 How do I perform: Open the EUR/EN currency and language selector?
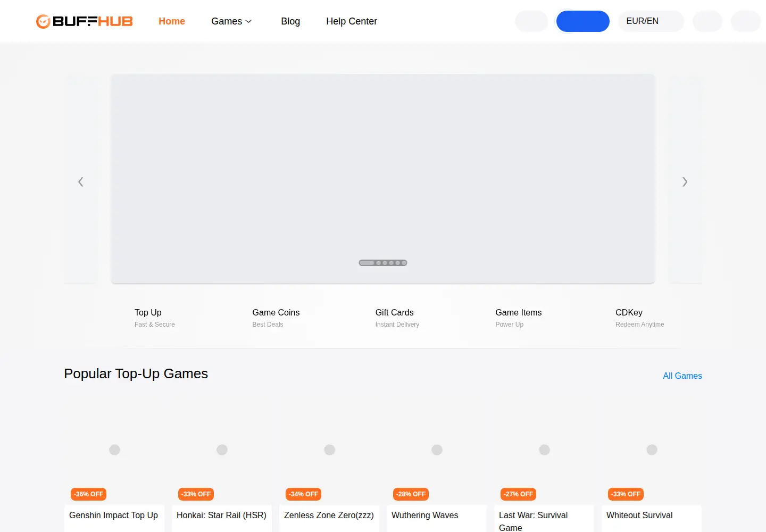[x=651, y=21]
